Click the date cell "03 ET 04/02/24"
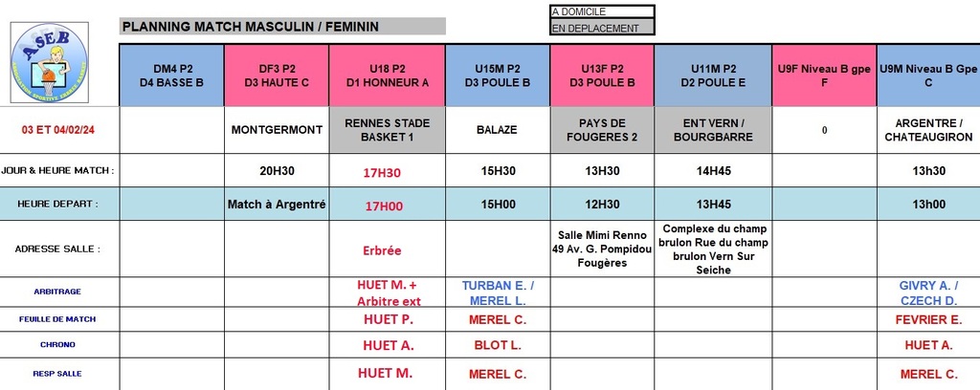The height and width of the screenshot is (390, 980). click(59, 130)
